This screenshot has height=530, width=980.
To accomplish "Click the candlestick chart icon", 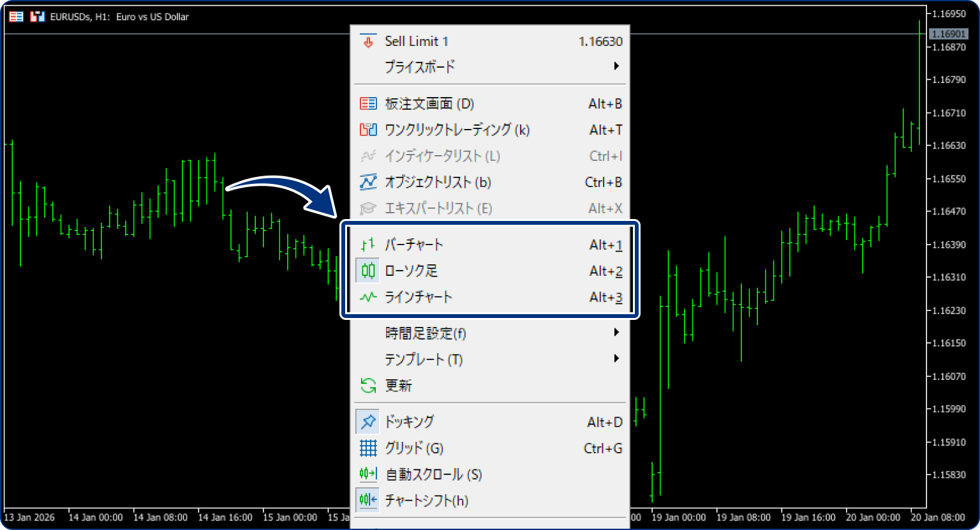I will 367,271.
